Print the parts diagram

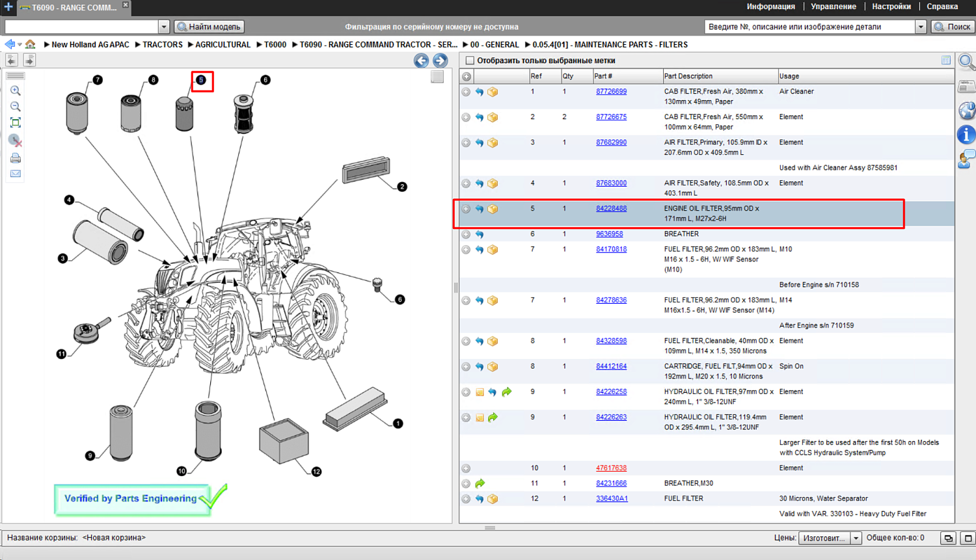pos(16,158)
